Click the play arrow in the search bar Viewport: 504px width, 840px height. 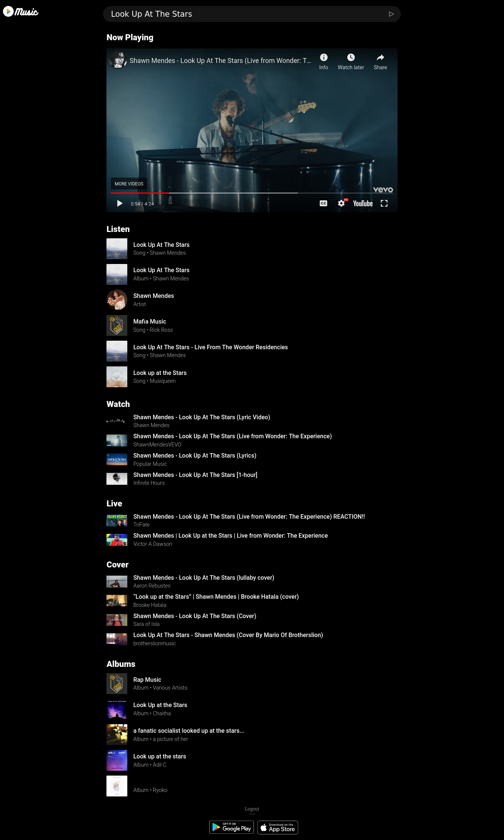391,14
